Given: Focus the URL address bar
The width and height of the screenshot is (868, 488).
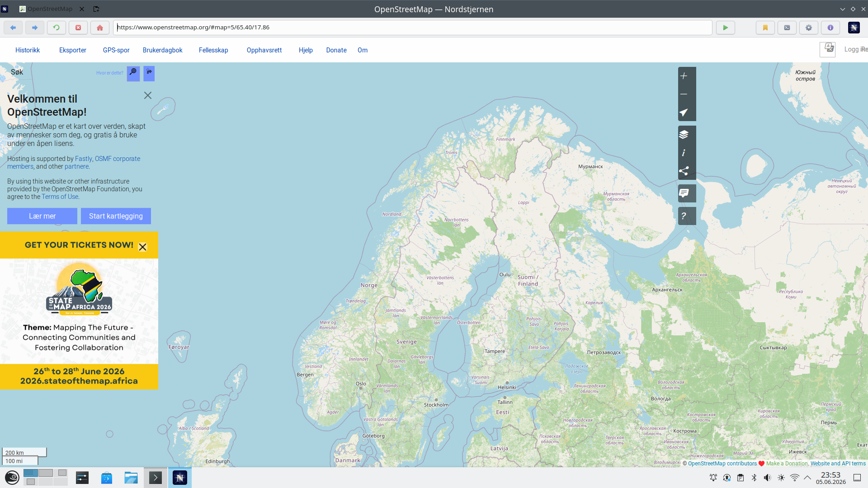Looking at the screenshot, I should [x=412, y=28].
